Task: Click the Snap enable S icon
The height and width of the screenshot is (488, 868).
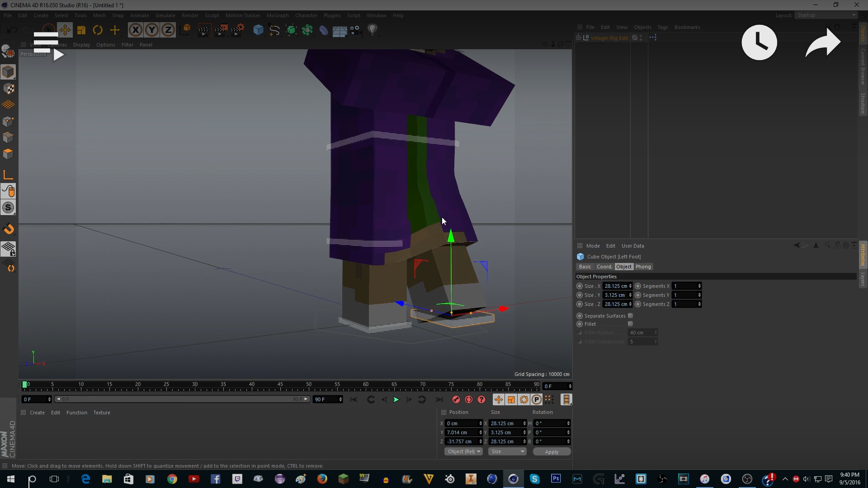Action: [x=8, y=207]
